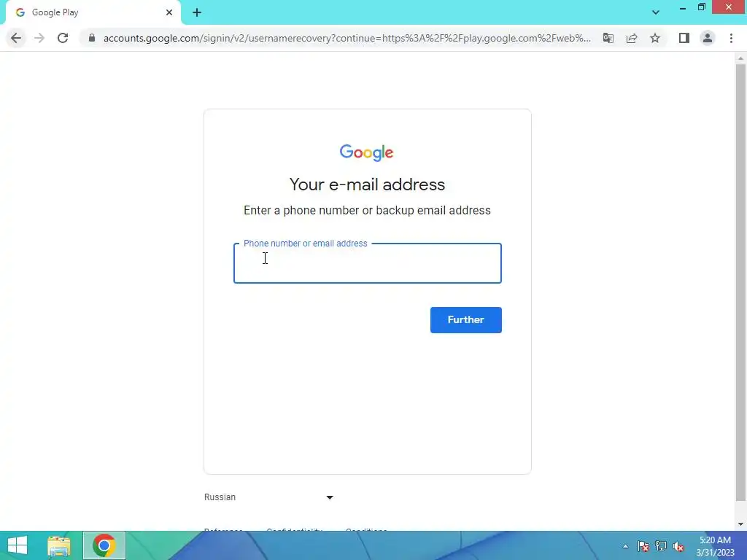Show hidden system tray icons
Image resolution: width=747 pixels, height=560 pixels.
pyautogui.click(x=625, y=546)
